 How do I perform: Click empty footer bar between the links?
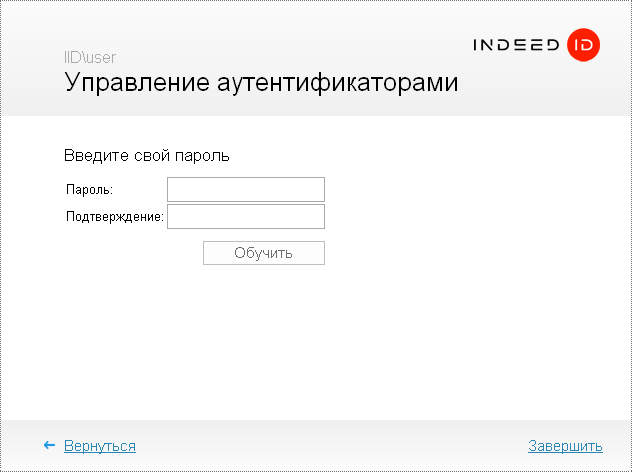point(330,446)
